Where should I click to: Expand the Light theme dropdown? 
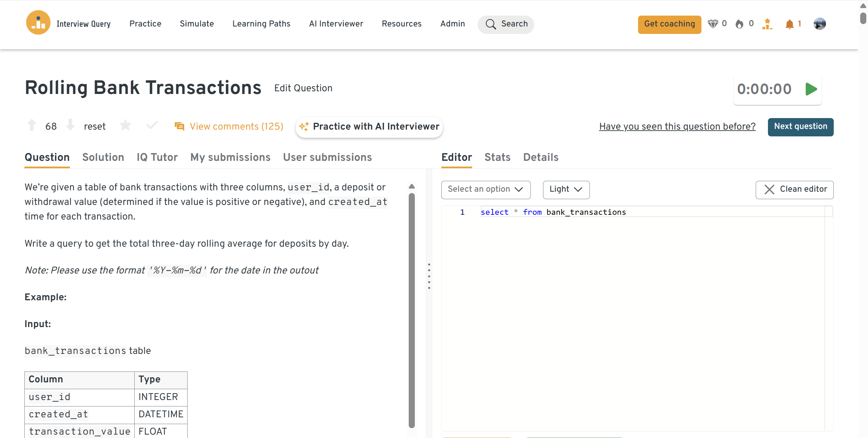566,189
